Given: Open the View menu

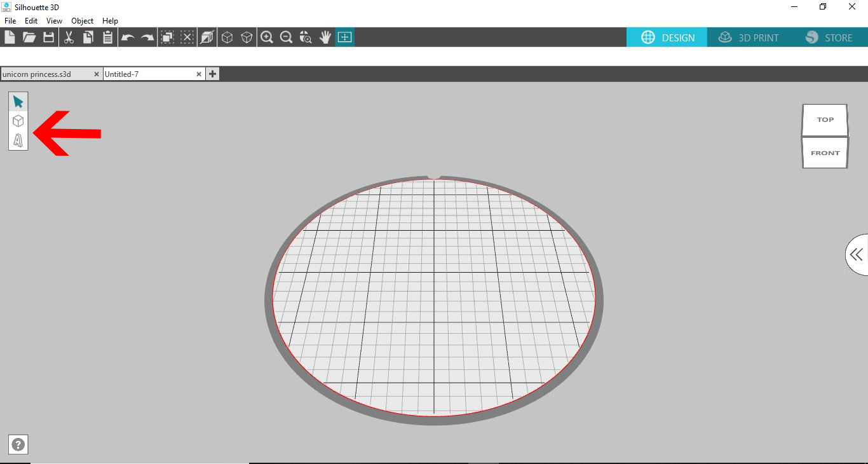Looking at the screenshot, I should (54, 21).
